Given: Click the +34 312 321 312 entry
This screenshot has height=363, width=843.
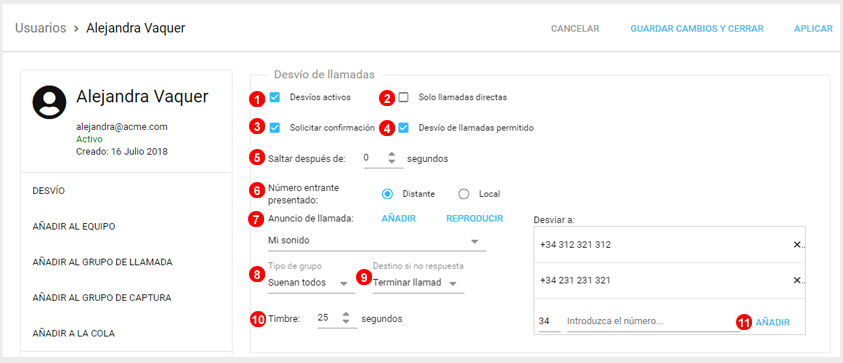Looking at the screenshot, I should coord(576,245).
